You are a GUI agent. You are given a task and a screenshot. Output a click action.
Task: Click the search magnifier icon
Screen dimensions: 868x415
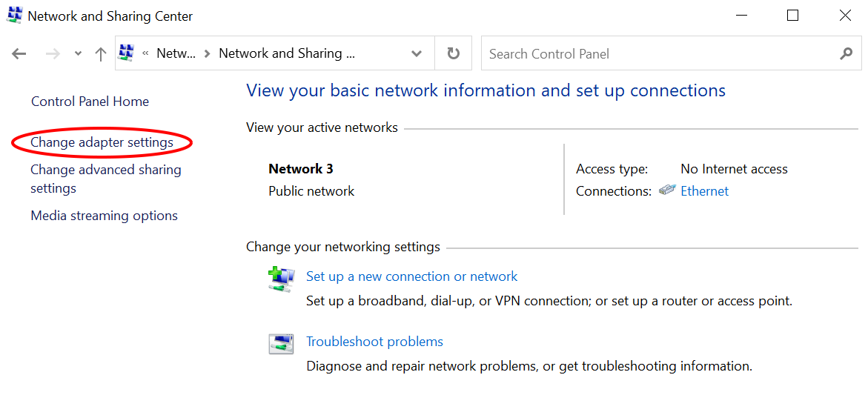tap(846, 54)
